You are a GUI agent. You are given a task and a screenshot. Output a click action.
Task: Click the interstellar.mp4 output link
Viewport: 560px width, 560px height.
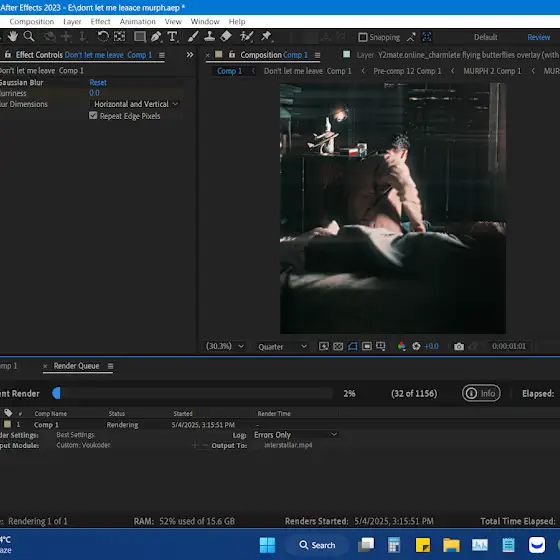coord(288,445)
